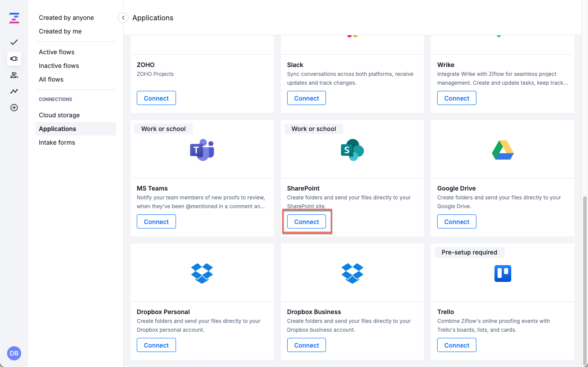Connect the SharePoint application
Viewport: 588px width, 367px height.
[307, 221]
